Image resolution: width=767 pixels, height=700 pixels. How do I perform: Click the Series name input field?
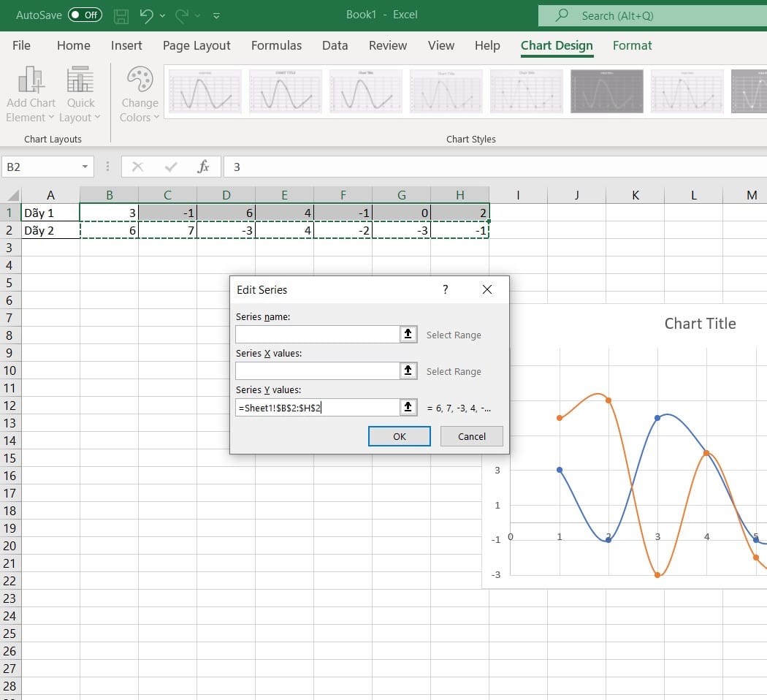click(x=317, y=334)
